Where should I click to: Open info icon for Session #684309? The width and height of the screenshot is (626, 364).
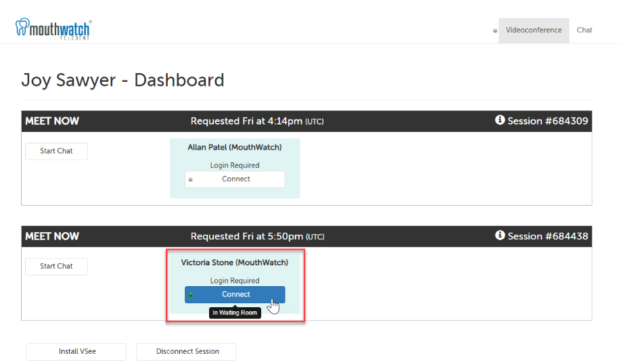[x=500, y=120]
